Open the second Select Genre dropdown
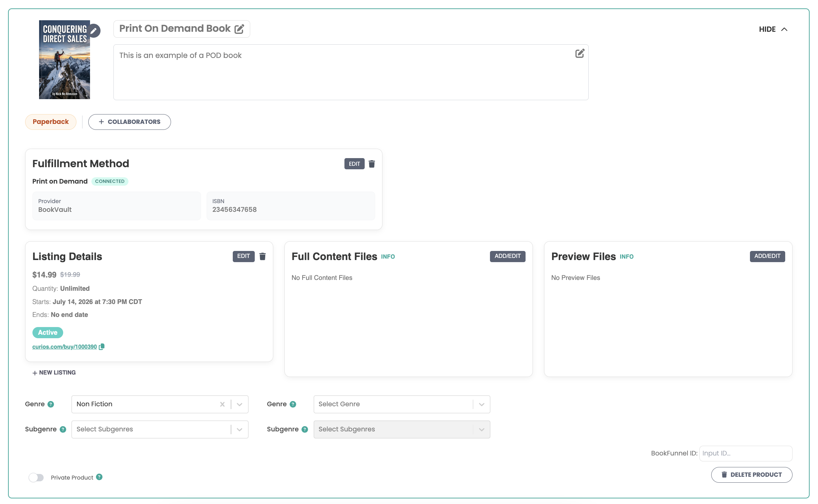Screen dimensions: 818x504 402,404
